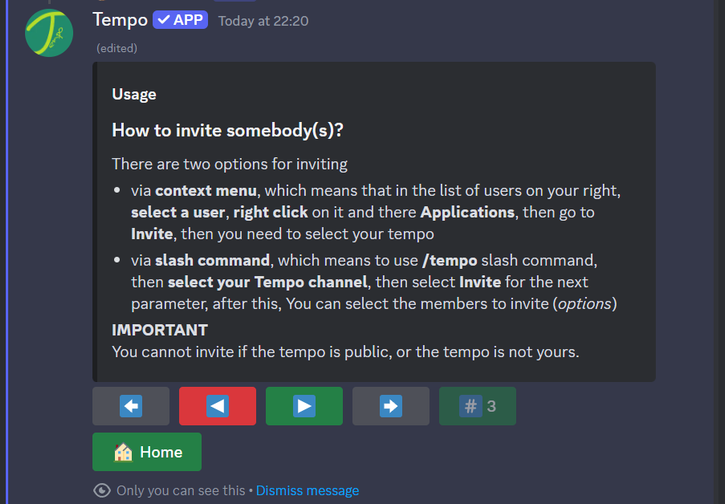The width and height of the screenshot is (725, 504).
Task: Click the italic "options" text
Action: 584,304
